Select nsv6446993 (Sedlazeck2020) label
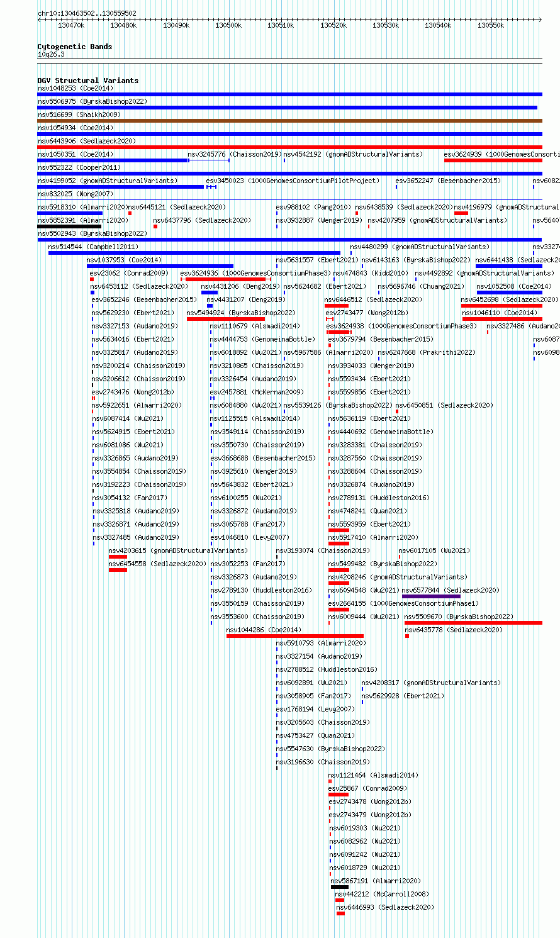Screen dimensions: 560x938 (385, 908)
